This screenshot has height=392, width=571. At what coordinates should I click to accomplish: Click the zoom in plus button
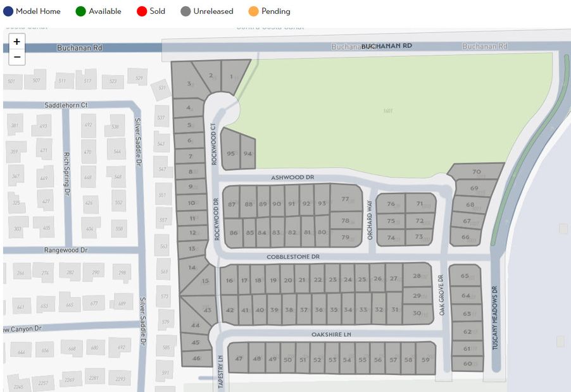[x=16, y=42]
